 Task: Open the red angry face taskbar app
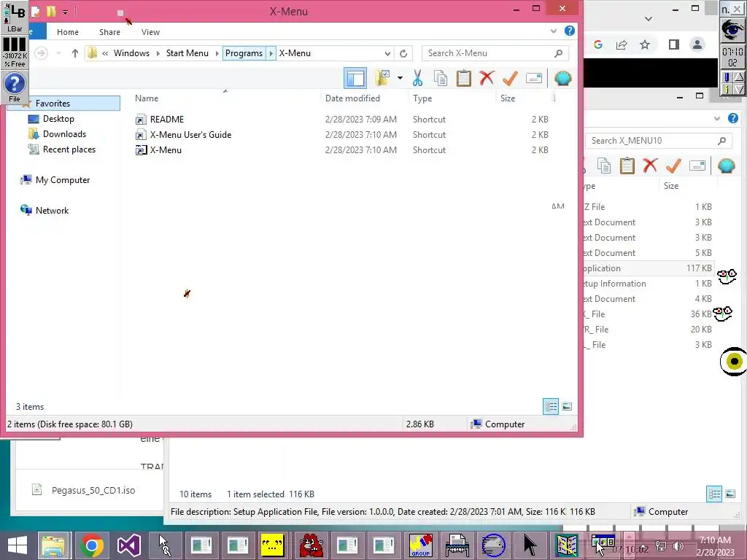[x=311, y=545]
